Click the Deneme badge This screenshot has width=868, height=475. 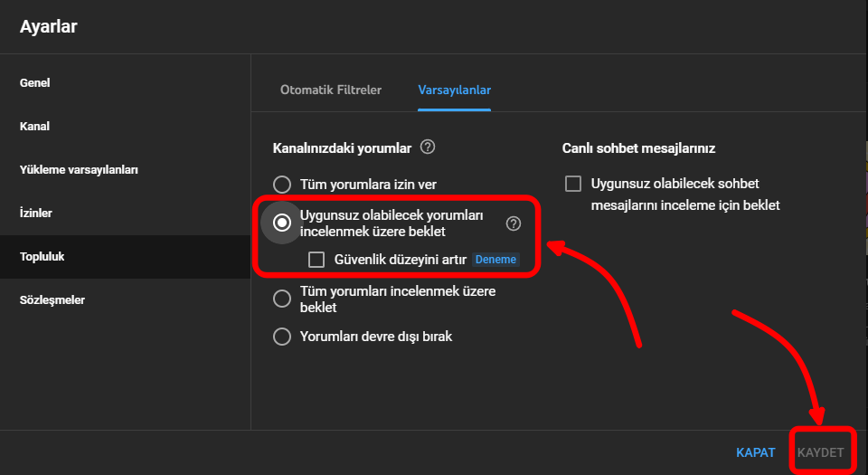coord(496,260)
